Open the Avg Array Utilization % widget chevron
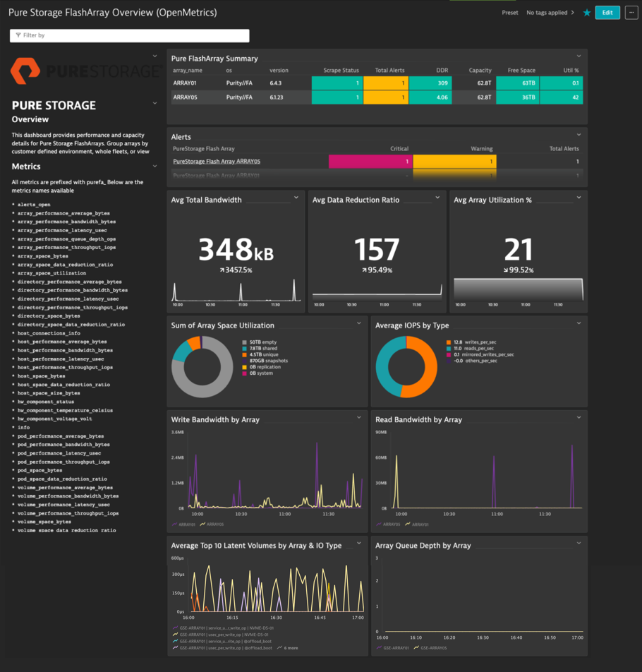 point(579,198)
